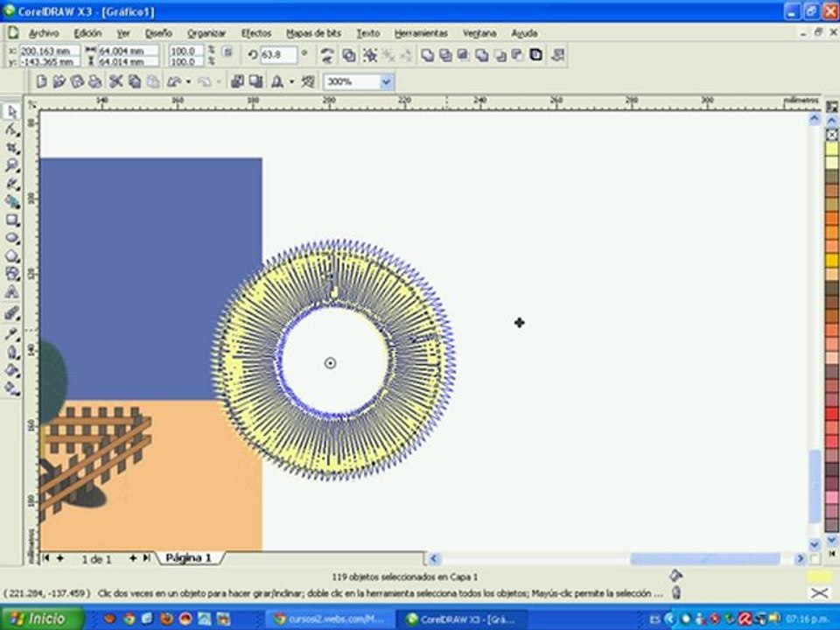This screenshot has height=630, width=840.
Task: Select the Text tool
Action: 11,292
